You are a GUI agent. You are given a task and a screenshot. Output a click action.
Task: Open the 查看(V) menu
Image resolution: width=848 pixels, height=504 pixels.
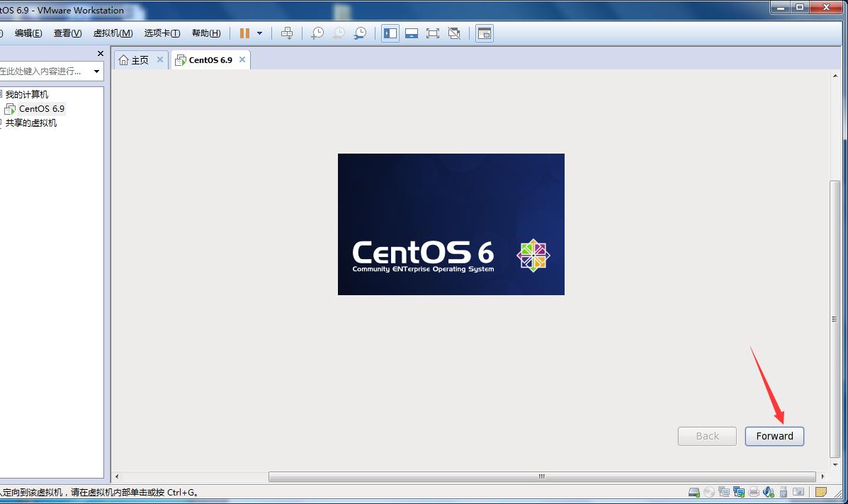(x=67, y=33)
